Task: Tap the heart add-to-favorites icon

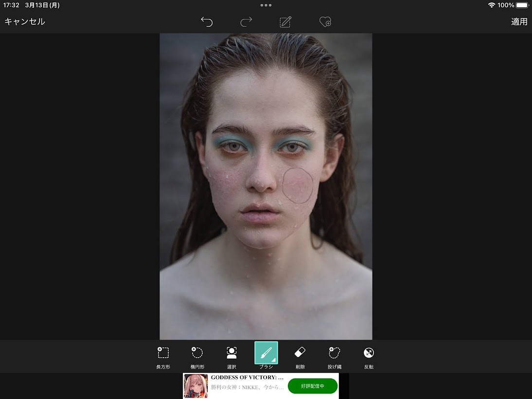Action: pos(325,21)
